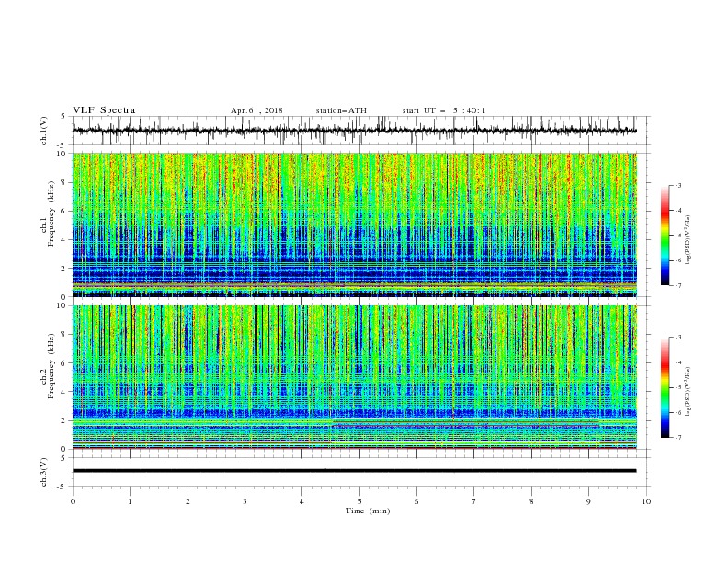Click the '-7' label on lower colorbar
Screen dimensions: 728x563
tap(677, 437)
